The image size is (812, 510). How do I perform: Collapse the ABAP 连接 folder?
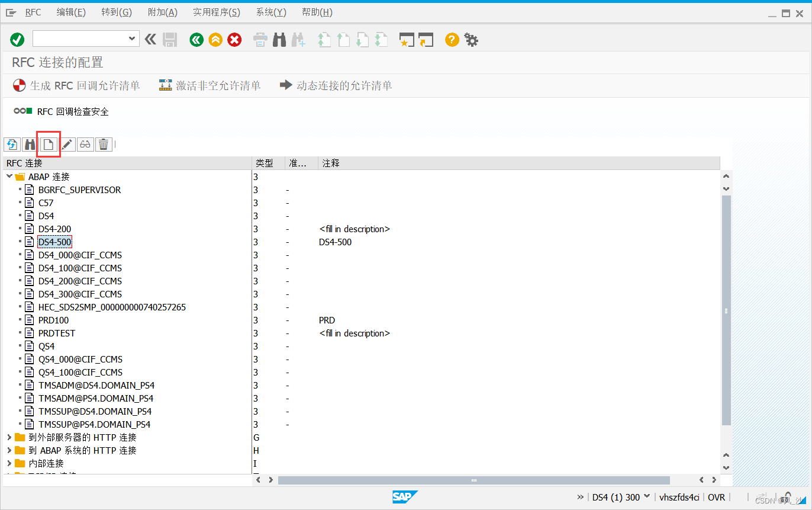[x=9, y=177]
